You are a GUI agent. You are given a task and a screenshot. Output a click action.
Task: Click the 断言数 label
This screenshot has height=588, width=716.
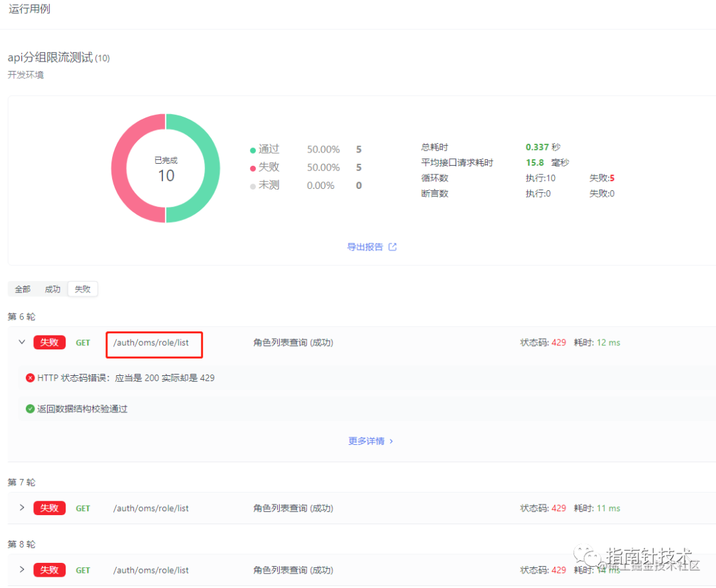click(x=435, y=194)
